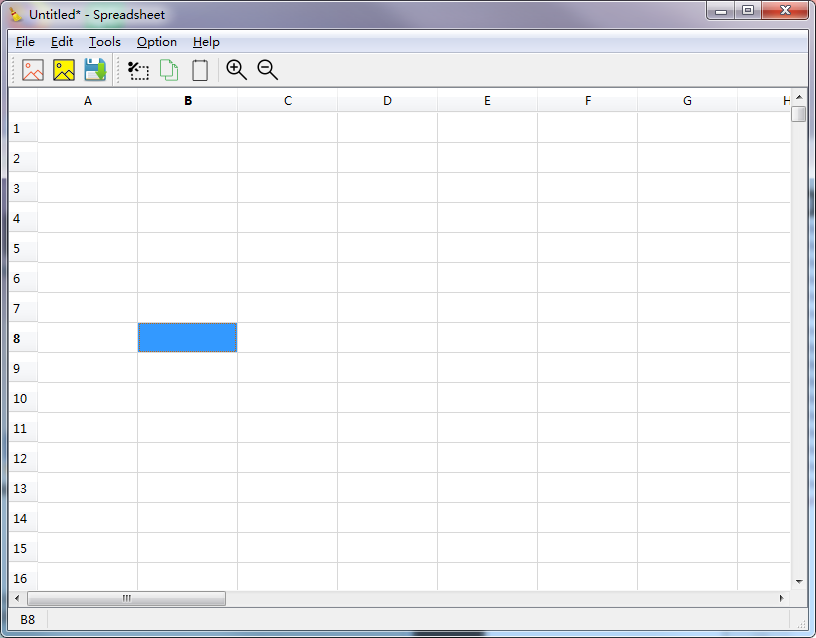Click cell D5 in the grid
This screenshot has width=816, height=638.
tap(388, 248)
